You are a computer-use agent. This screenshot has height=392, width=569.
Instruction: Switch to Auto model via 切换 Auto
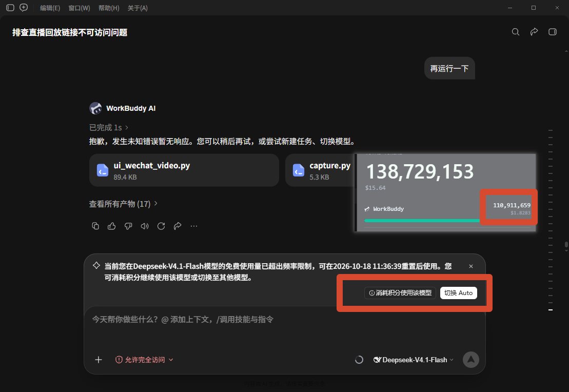click(458, 293)
